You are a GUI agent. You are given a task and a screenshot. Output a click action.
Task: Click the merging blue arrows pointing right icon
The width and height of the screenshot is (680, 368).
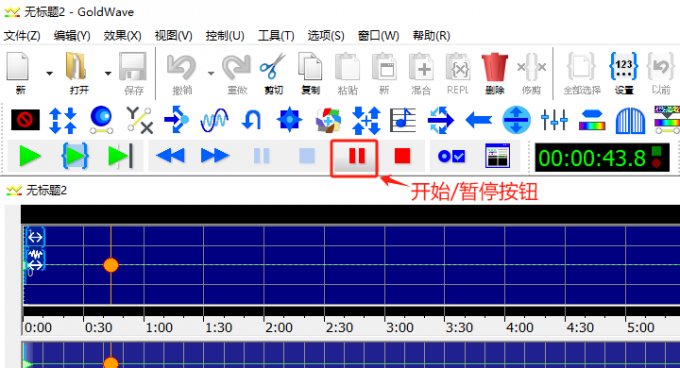[x=441, y=120]
